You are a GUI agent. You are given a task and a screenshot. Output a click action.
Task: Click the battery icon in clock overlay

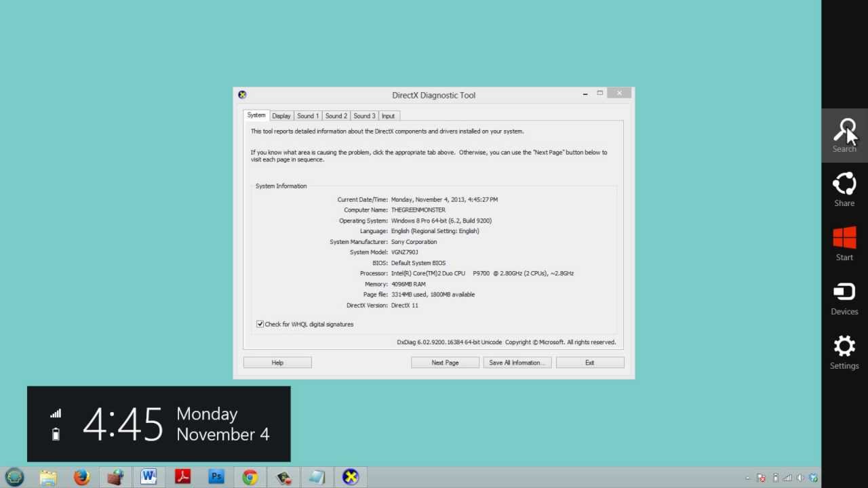(x=56, y=434)
